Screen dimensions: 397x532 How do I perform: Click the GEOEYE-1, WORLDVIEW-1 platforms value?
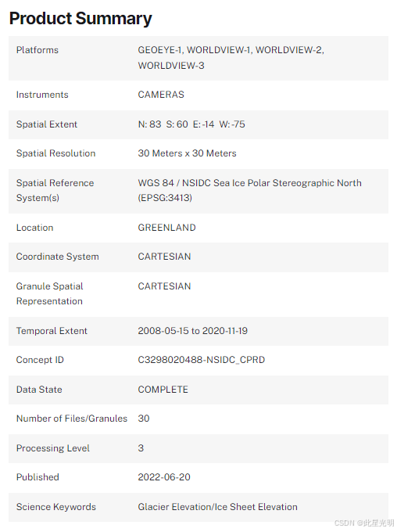point(231,58)
